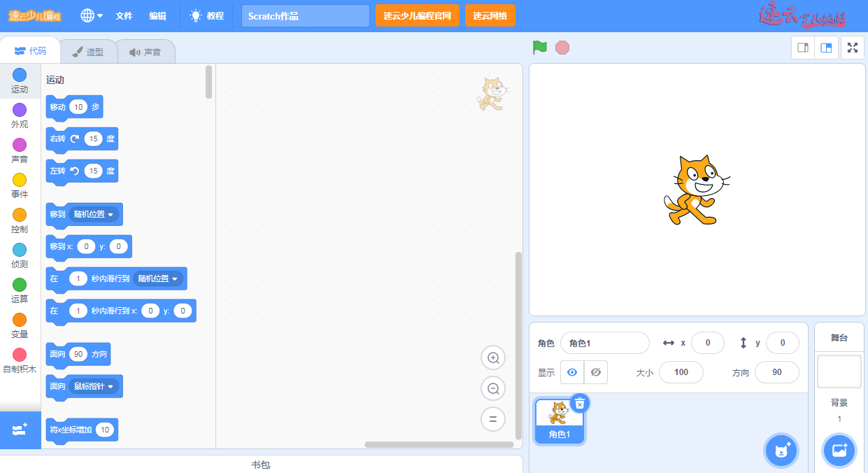
Task: Click the 速云少儿编程官网 button
Action: click(418, 15)
